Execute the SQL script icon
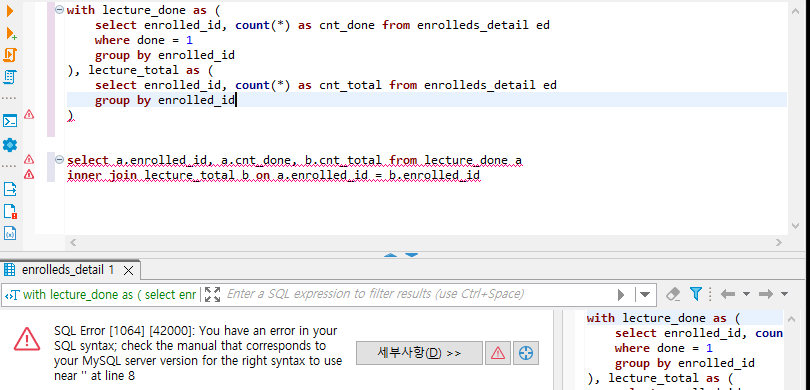Viewport: 810px width, 390px height. [x=10, y=55]
